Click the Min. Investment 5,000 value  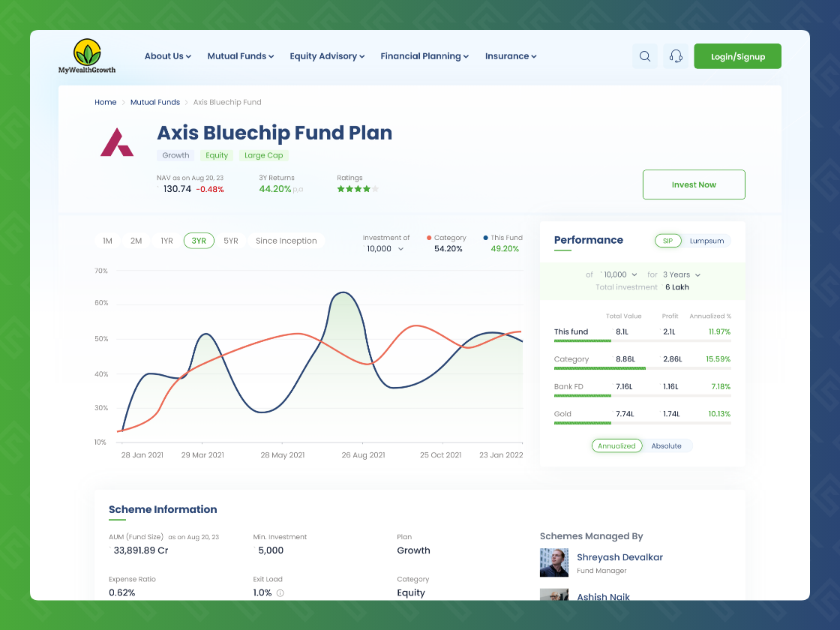(x=271, y=550)
